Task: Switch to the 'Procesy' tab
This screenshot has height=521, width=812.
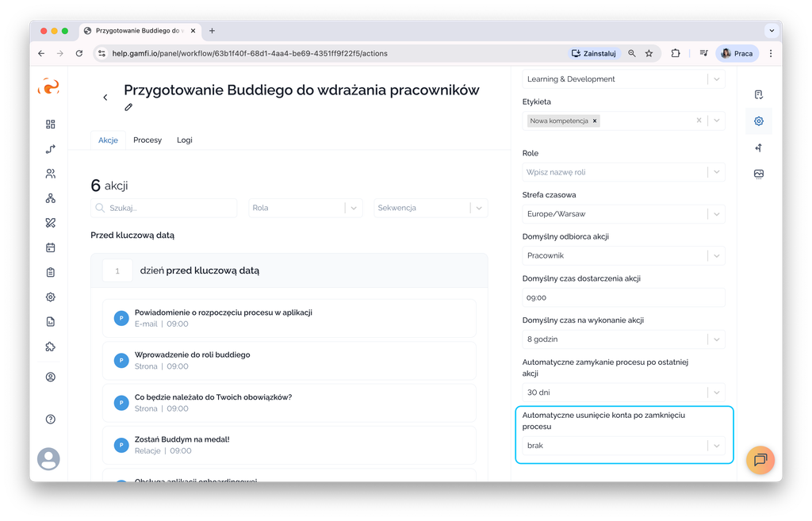Action: (x=147, y=140)
